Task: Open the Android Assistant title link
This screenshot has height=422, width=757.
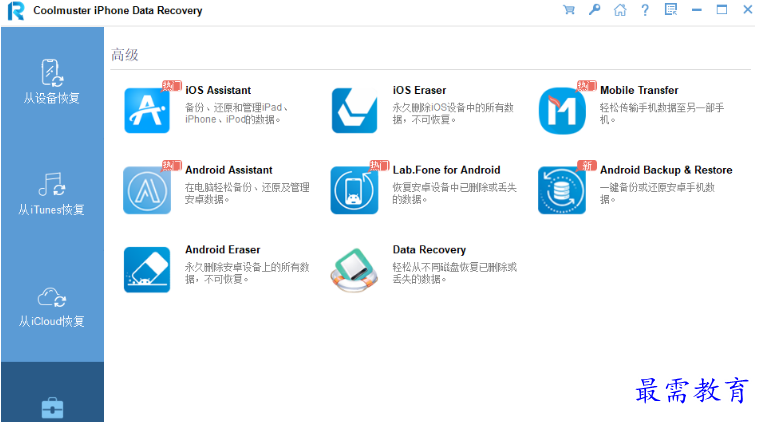Action: [229, 170]
